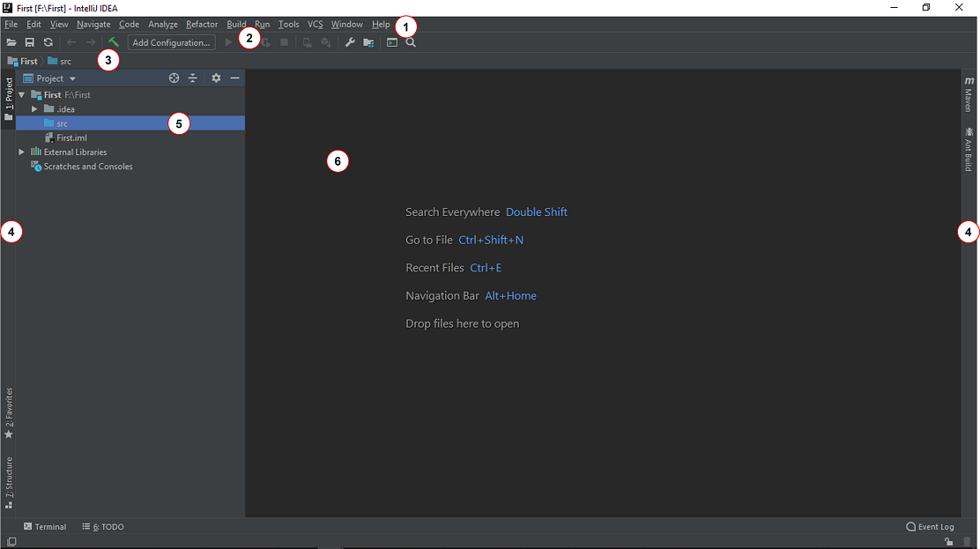
Task: Open the 6: TODO tool window
Action: (x=103, y=526)
